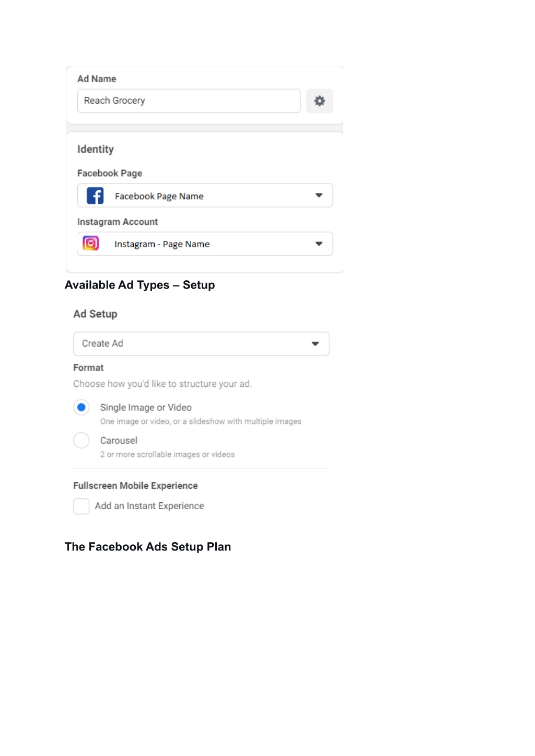Image resolution: width=535 pixels, height=756 pixels.
Task: Click Instagram - Page Name selection
Action: (162, 244)
